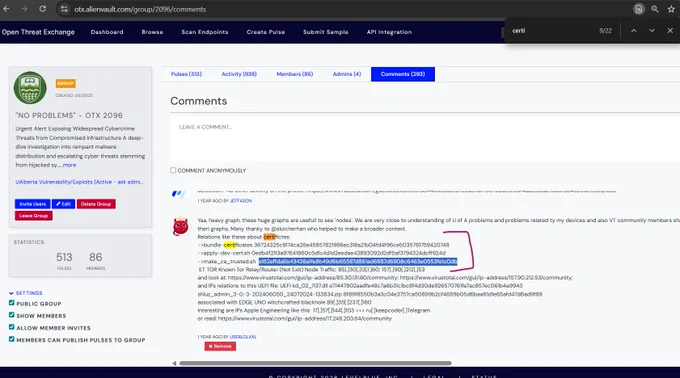
Task: Click the Delete Group button
Action: 96,204
